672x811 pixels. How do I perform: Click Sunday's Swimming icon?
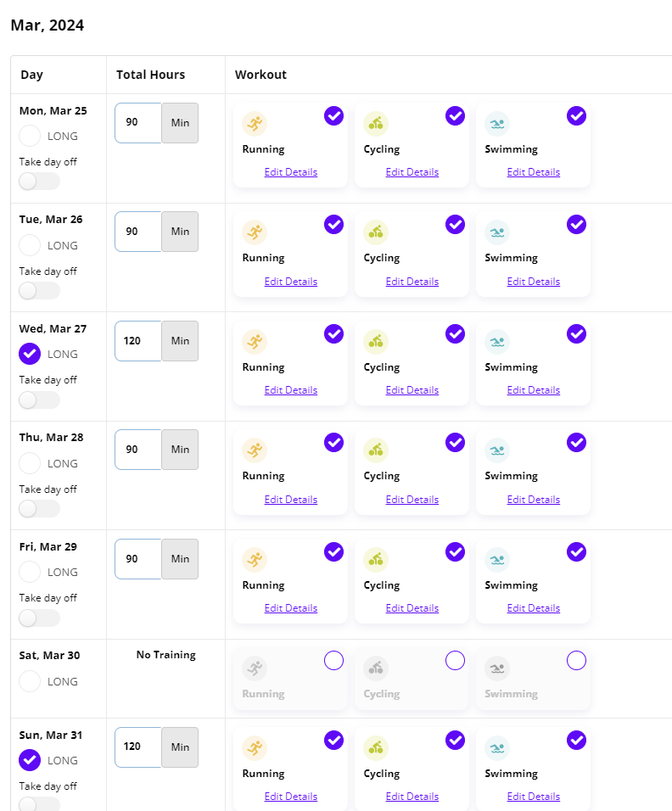(x=497, y=748)
